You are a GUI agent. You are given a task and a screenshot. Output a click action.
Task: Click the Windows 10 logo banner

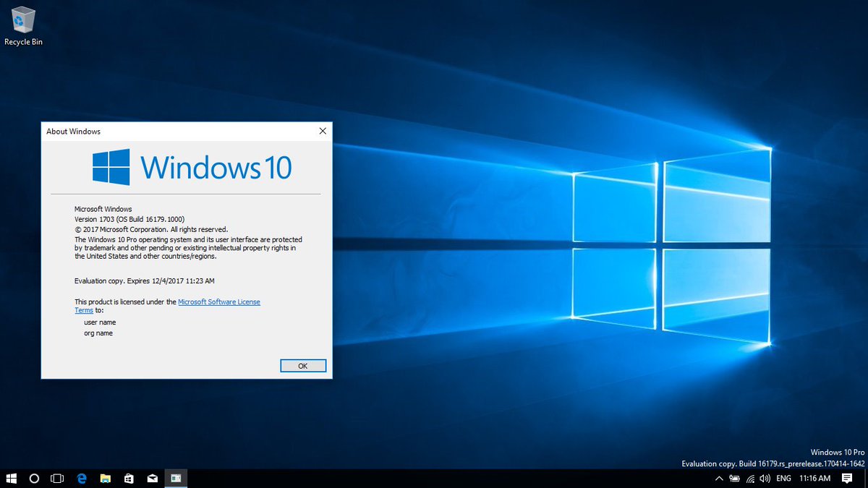point(192,167)
